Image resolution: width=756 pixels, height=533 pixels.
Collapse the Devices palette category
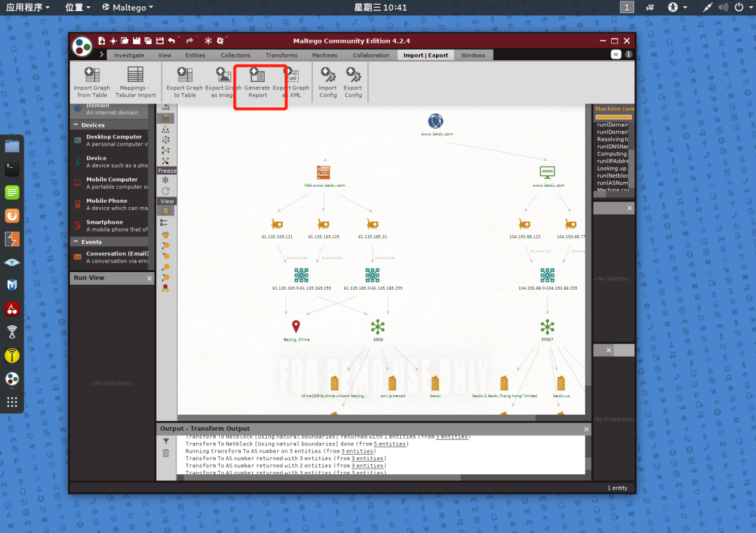[76, 125]
